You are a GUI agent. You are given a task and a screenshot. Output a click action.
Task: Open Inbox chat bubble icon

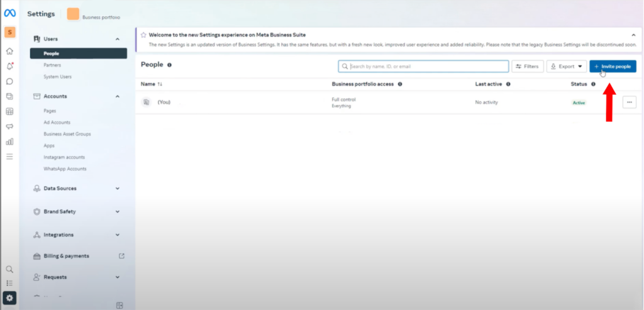tap(9, 81)
